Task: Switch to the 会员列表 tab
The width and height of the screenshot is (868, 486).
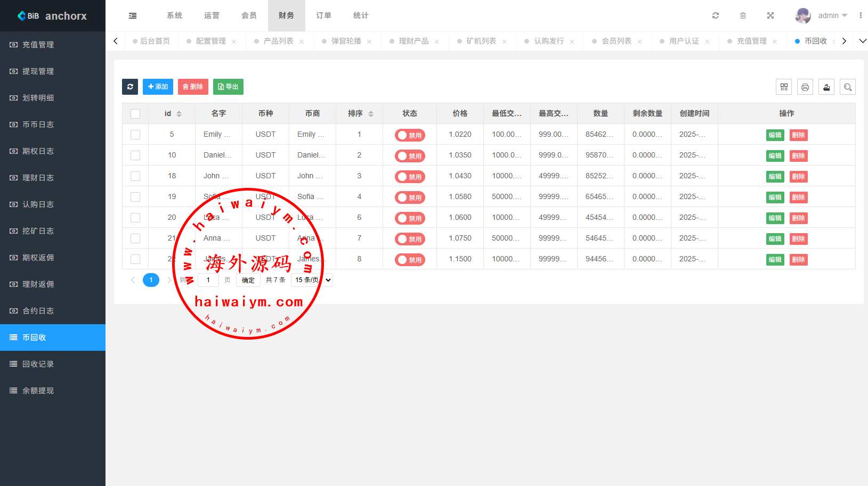Action: coord(616,41)
